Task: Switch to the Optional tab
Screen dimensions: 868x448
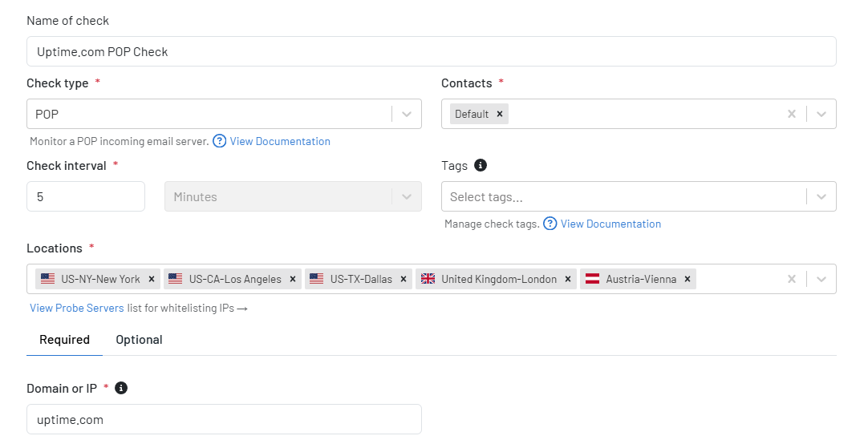Action: 139,340
